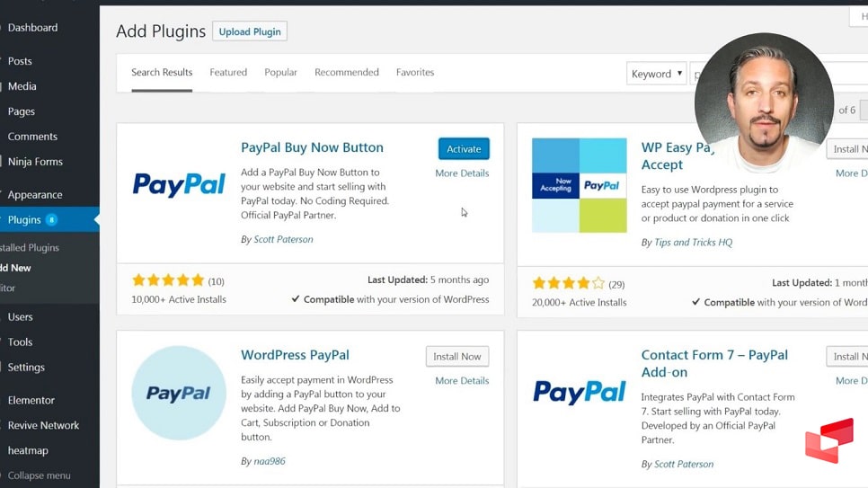Open the Keyword search type dropdown
This screenshot has width=868, height=488.
(x=656, y=74)
